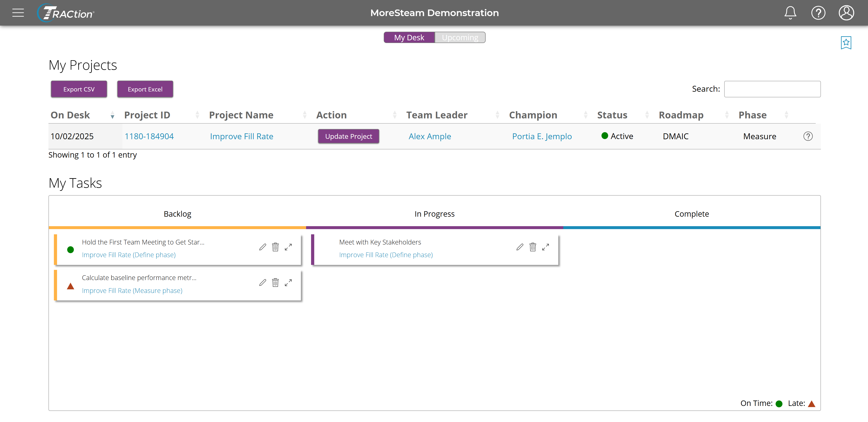Open the notifications bell
This screenshot has height=422, width=868.
790,13
